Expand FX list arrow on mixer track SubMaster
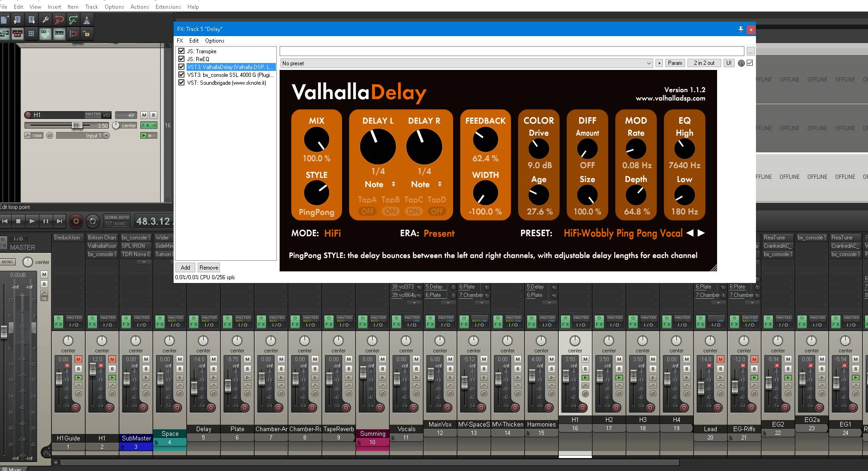The image size is (868, 471). pos(144,262)
